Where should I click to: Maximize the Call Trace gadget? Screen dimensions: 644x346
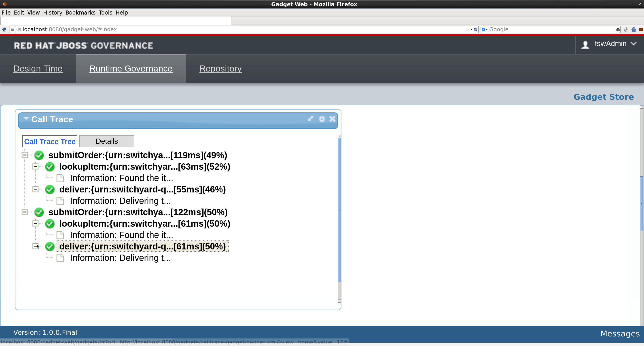tap(310, 119)
